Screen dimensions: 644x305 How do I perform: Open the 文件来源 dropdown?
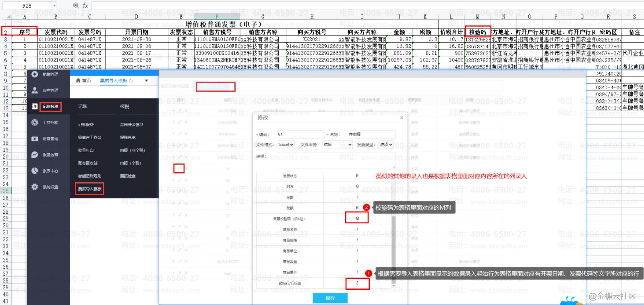[338, 144]
